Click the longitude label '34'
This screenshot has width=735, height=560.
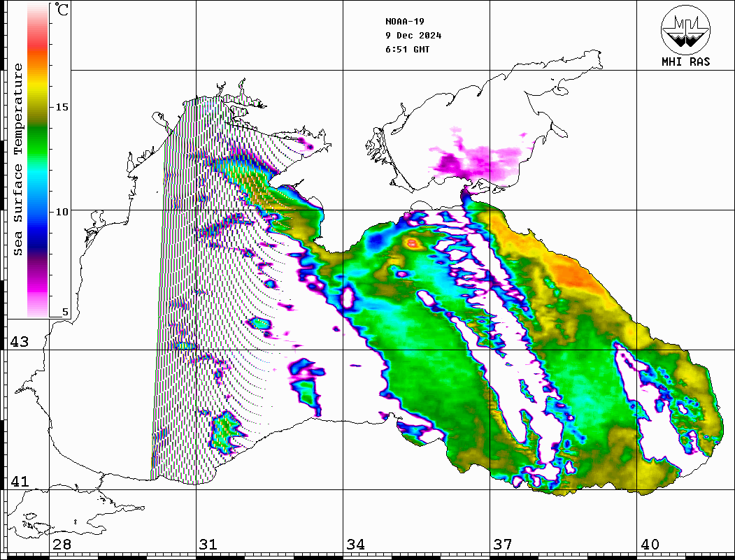(x=356, y=545)
